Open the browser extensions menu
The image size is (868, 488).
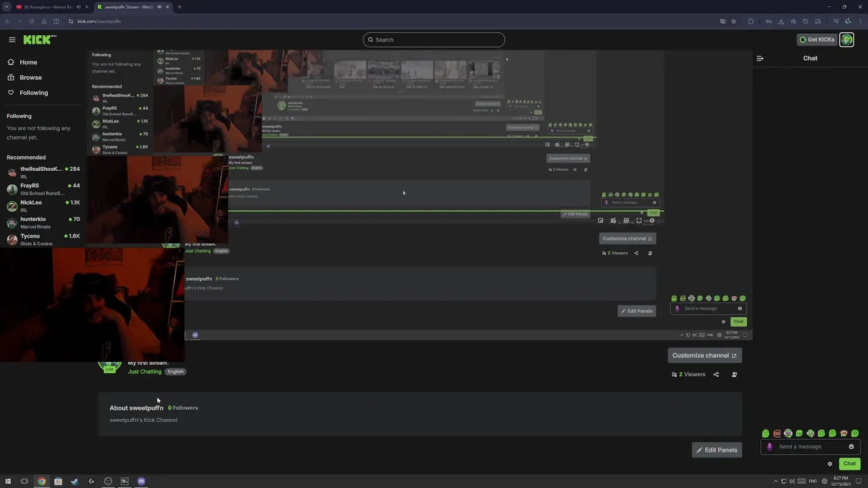(x=751, y=21)
